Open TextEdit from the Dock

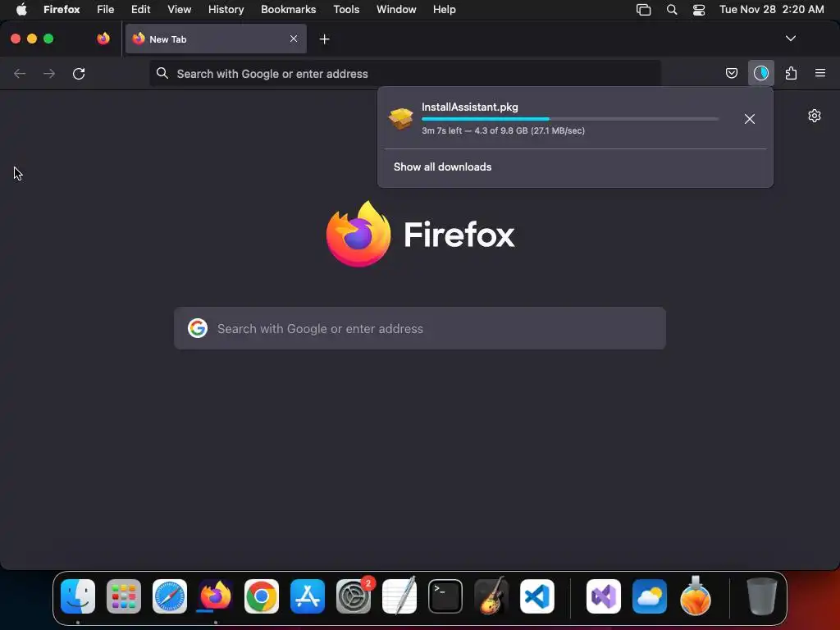(x=399, y=596)
